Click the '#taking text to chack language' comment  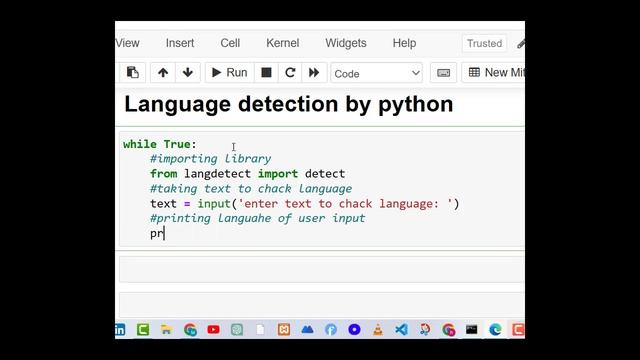tap(251, 189)
